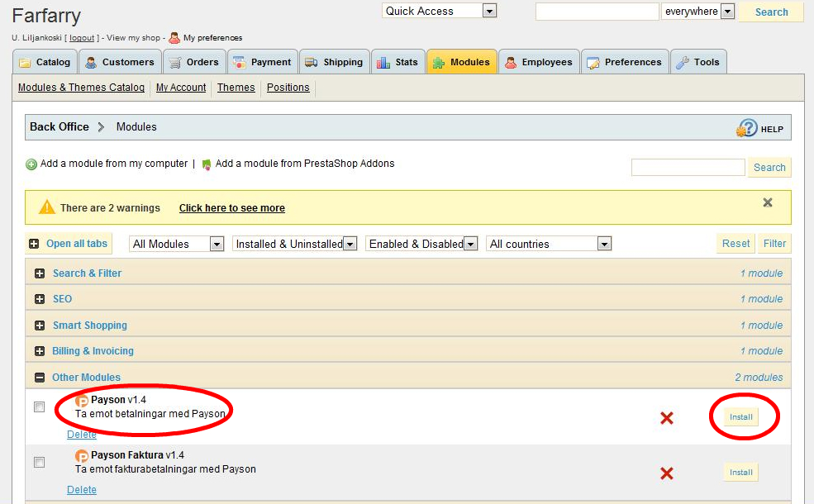Screen dimensions: 814x504
Task: Expand the Billing & Invoicing section
Action: tap(40, 351)
